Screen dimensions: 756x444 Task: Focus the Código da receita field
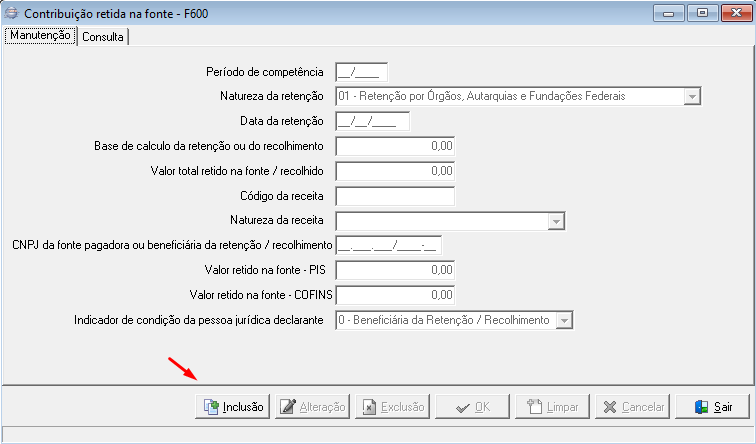[395, 196]
